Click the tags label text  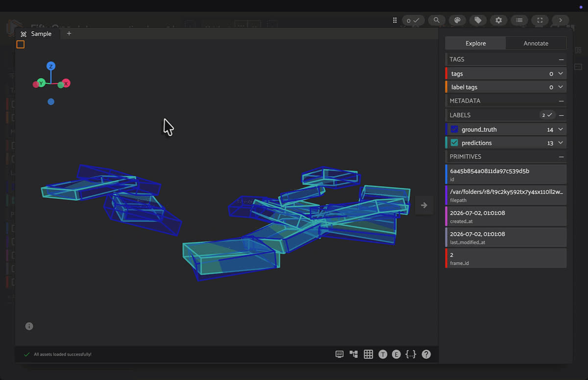coord(457,73)
